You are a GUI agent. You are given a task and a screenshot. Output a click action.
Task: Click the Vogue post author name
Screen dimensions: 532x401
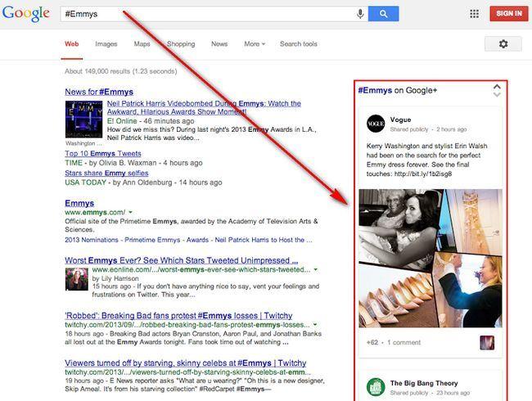pyautogui.click(x=400, y=119)
